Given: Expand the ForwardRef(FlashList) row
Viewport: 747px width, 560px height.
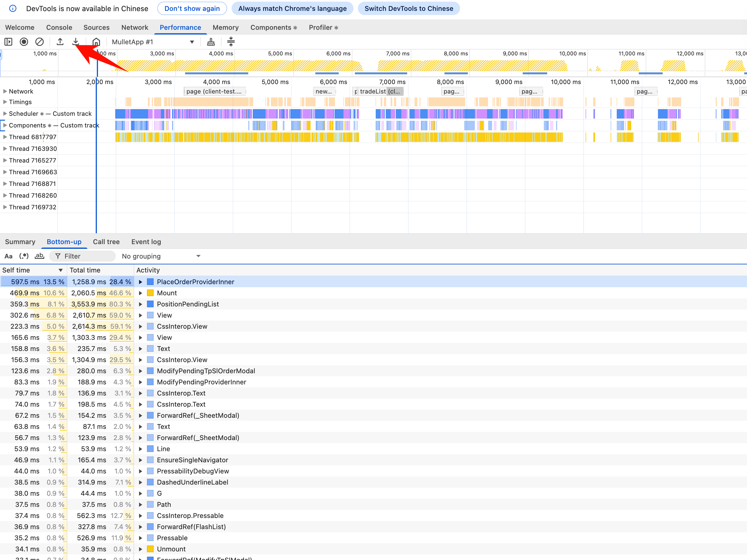Looking at the screenshot, I should [141, 527].
